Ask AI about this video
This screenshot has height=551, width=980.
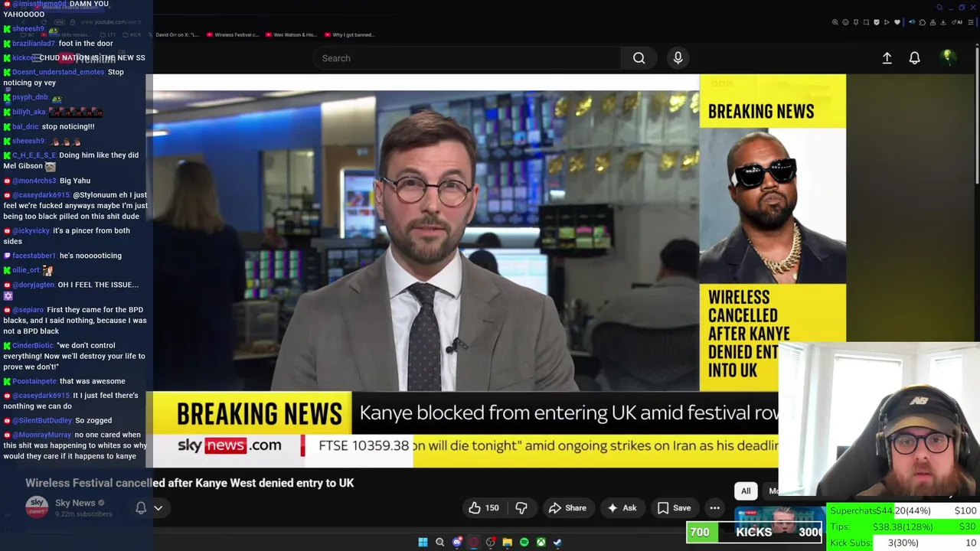click(622, 507)
